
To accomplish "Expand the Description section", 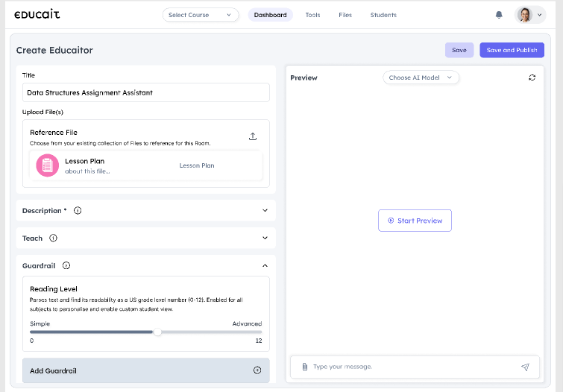I will [265, 211].
